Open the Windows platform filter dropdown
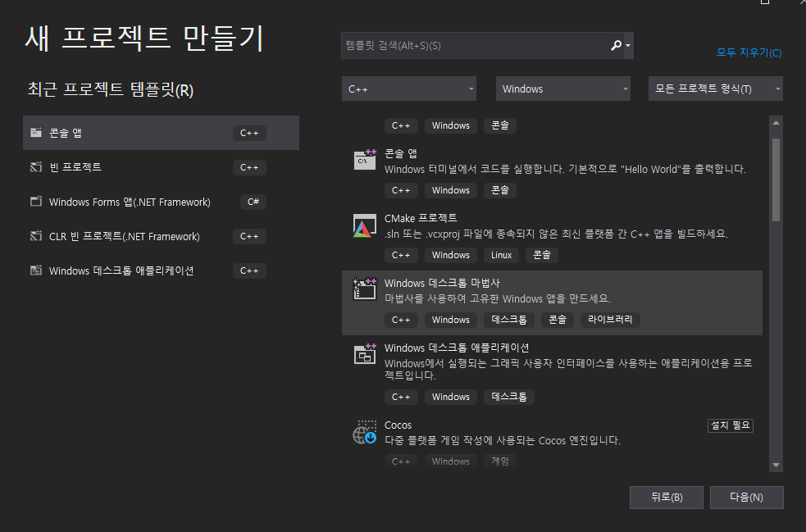 pyautogui.click(x=562, y=89)
